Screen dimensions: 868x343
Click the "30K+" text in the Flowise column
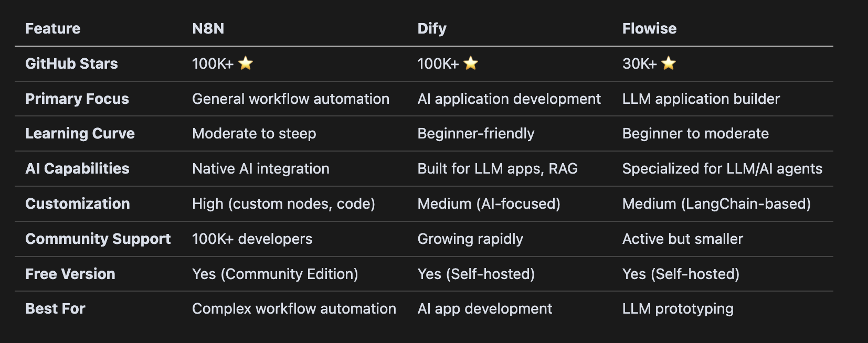pos(639,63)
